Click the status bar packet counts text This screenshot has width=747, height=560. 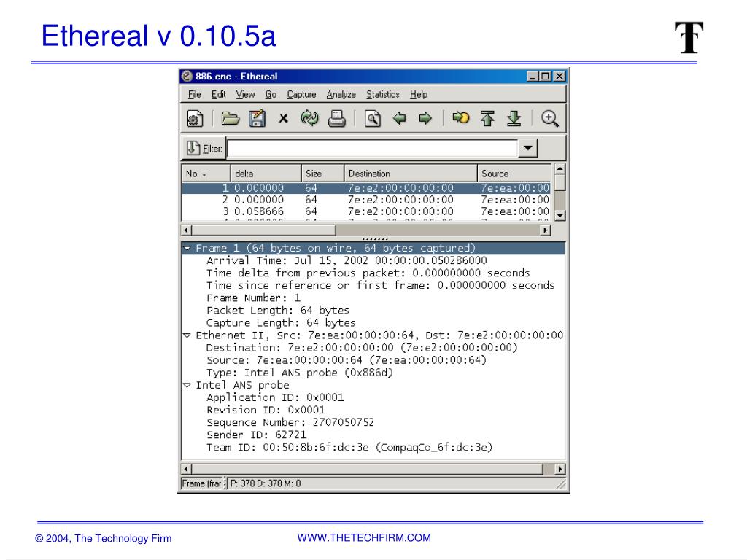click(266, 483)
